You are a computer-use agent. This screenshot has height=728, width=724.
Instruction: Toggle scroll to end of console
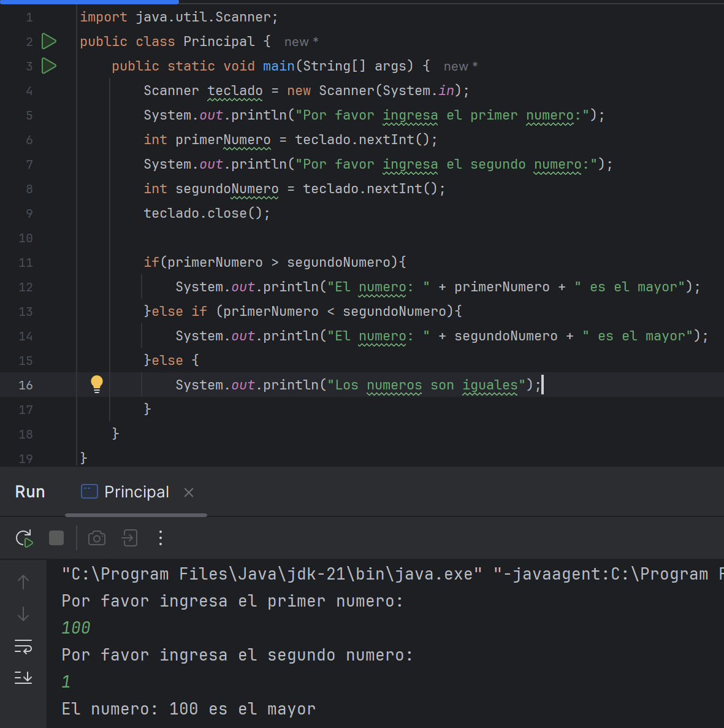23,677
